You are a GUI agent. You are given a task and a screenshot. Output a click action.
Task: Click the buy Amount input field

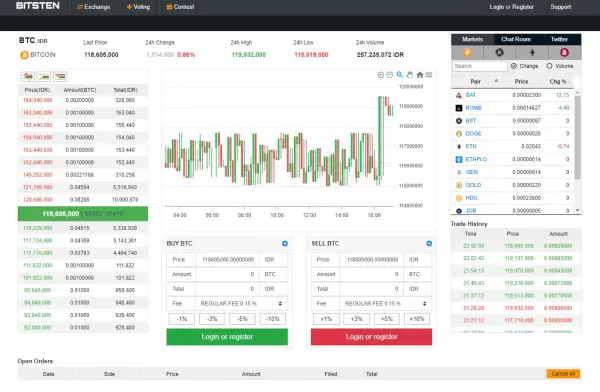click(x=227, y=274)
